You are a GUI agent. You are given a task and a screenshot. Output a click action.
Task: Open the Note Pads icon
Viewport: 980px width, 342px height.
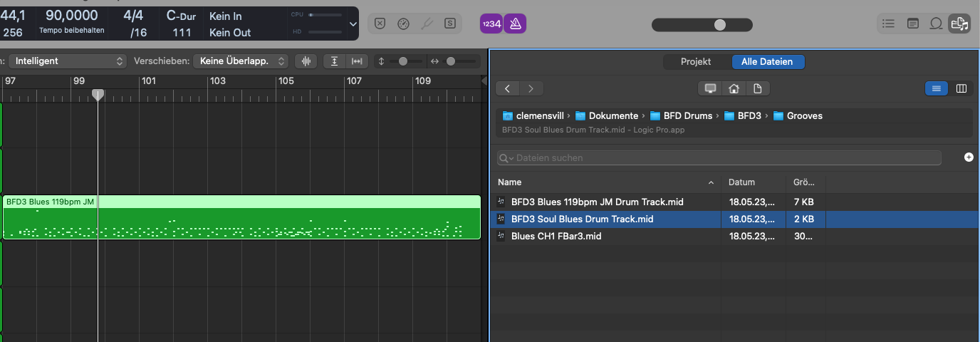(x=912, y=24)
